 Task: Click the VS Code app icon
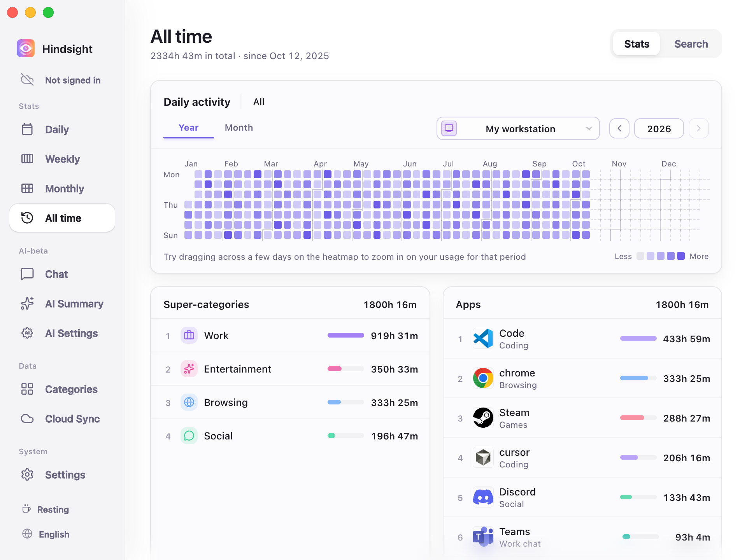click(483, 338)
